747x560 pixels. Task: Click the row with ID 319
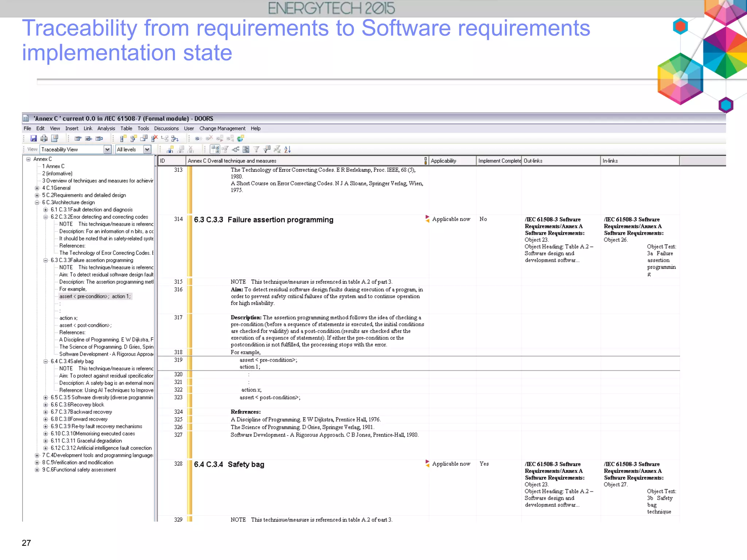pos(419,363)
